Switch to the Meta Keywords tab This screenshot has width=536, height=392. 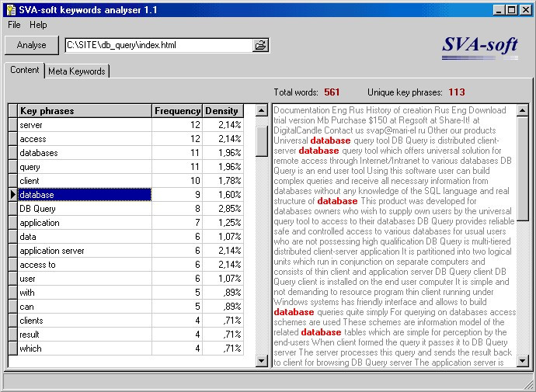coord(77,71)
